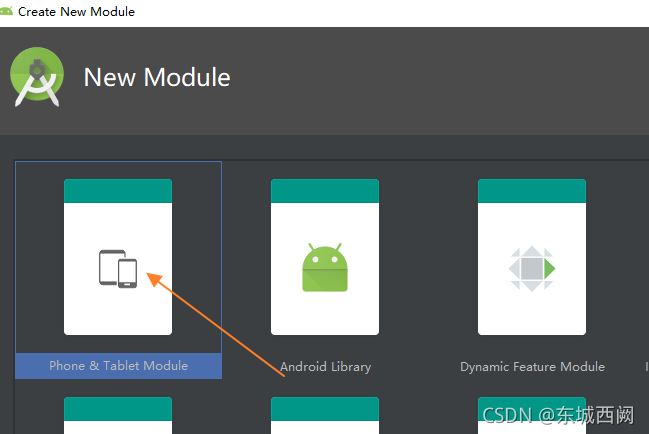Click the New Module heading text
The width and height of the screenshot is (649, 434).
(x=157, y=77)
